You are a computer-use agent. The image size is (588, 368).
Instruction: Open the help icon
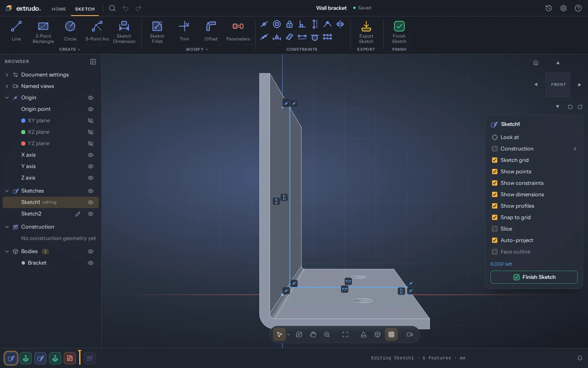point(578,8)
